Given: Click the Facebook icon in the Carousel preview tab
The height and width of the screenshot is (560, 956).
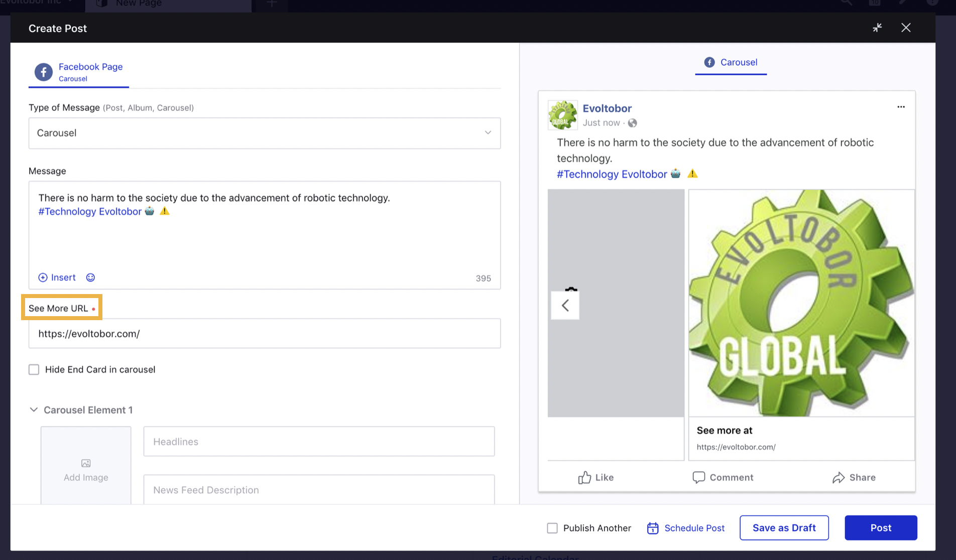Looking at the screenshot, I should pos(709,62).
